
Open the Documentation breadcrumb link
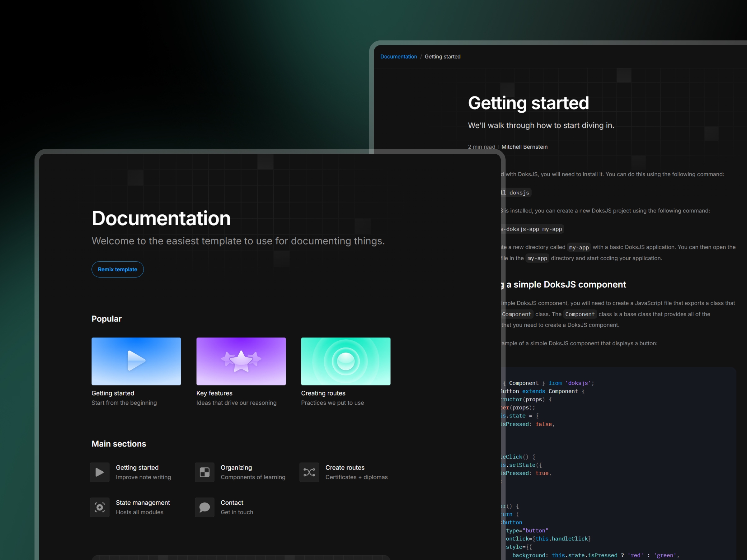coord(398,56)
